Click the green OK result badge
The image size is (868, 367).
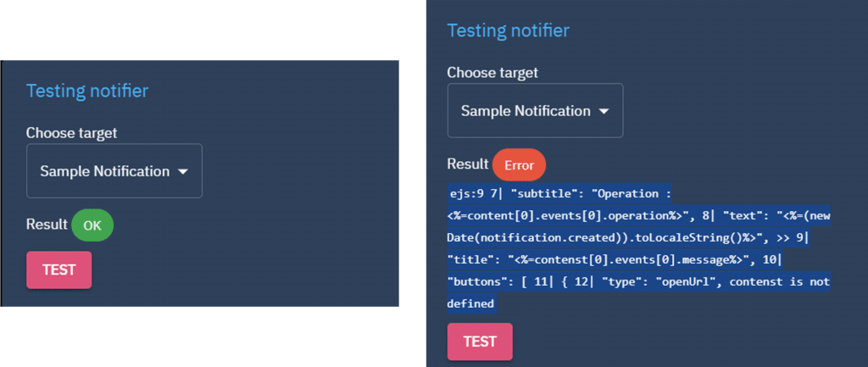tap(92, 225)
